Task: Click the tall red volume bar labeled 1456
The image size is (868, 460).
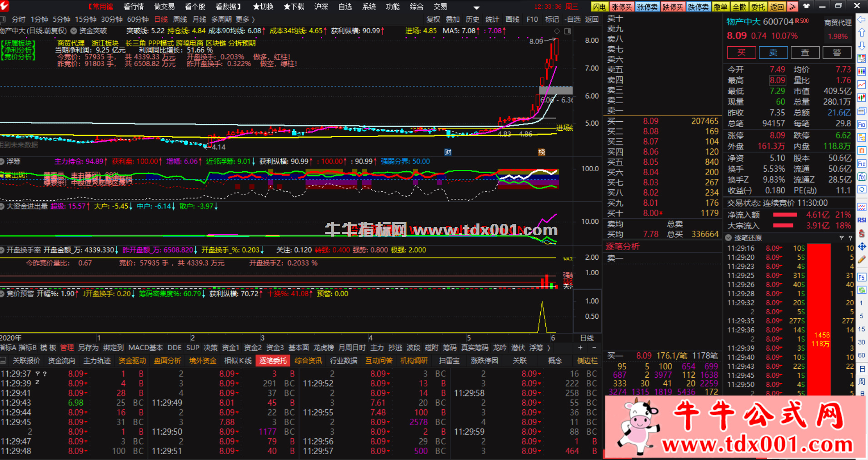Action: [x=819, y=319]
